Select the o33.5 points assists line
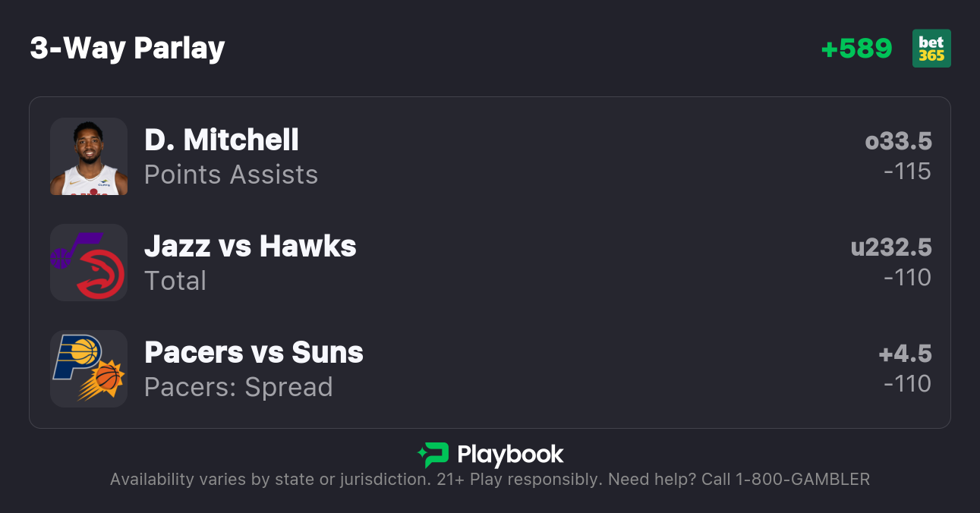The width and height of the screenshot is (980, 513). [898, 141]
